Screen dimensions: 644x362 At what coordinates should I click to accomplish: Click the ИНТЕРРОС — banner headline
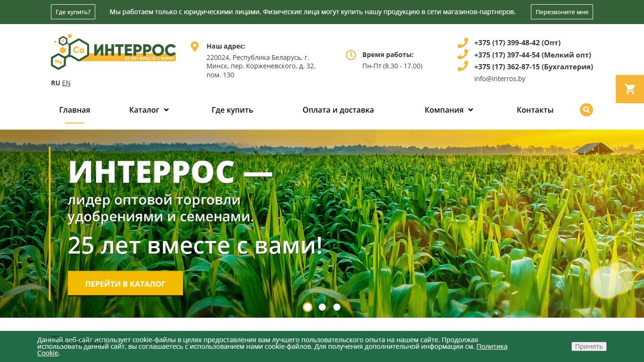pos(171,172)
